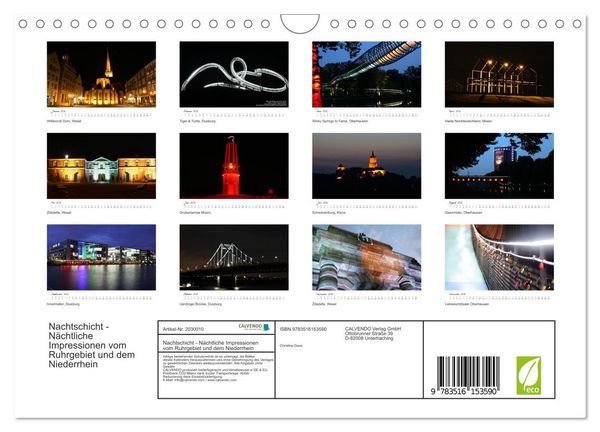This screenshot has height=432, width=600.
Task: Click the author name under the ISBN
Action: point(291,346)
